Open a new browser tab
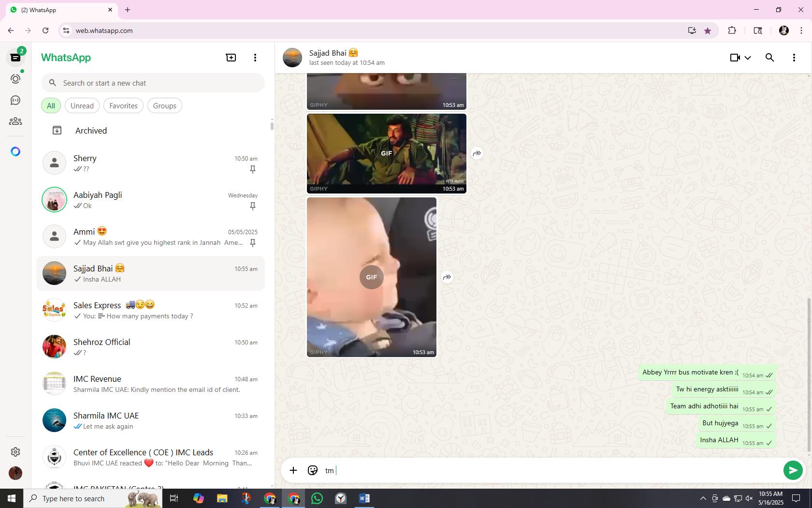The width and height of the screenshot is (812, 508). pyautogui.click(x=128, y=10)
